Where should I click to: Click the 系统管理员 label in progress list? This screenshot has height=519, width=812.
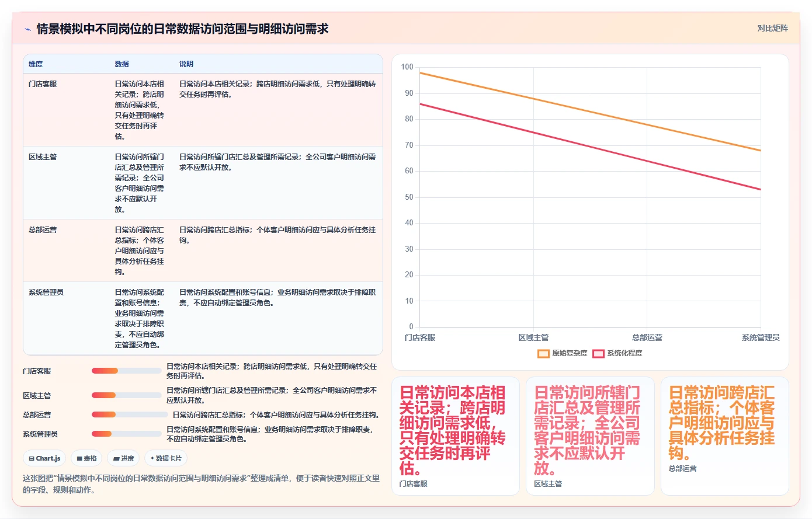pyautogui.click(x=40, y=434)
